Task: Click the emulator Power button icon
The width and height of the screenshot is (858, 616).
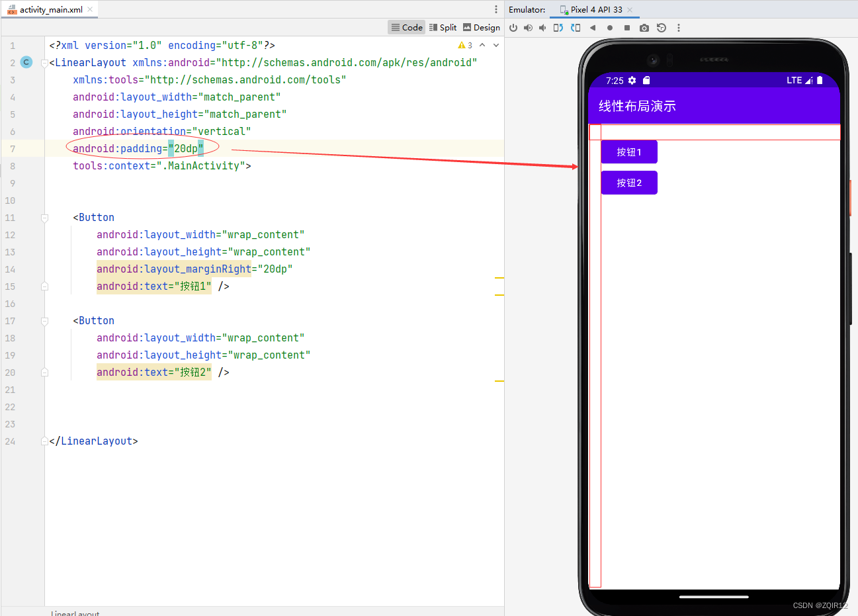Action: (x=513, y=28)
